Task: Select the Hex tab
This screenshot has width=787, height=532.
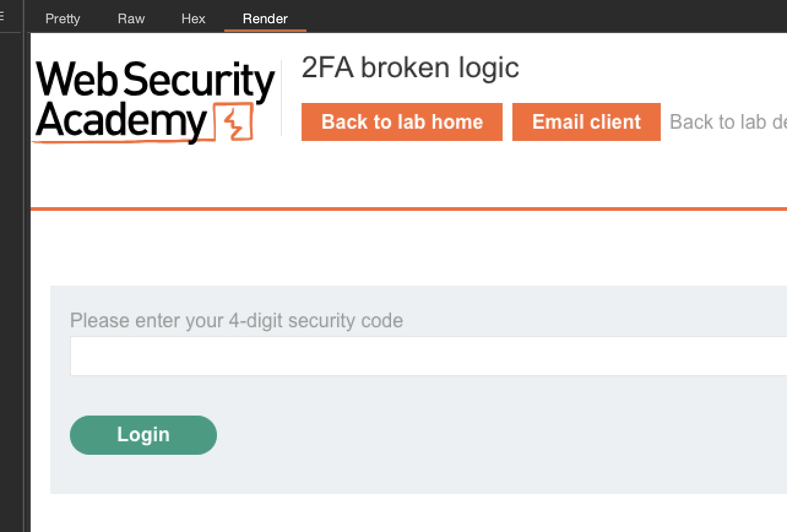Action: pyautogui.click(x=193, y=18)
